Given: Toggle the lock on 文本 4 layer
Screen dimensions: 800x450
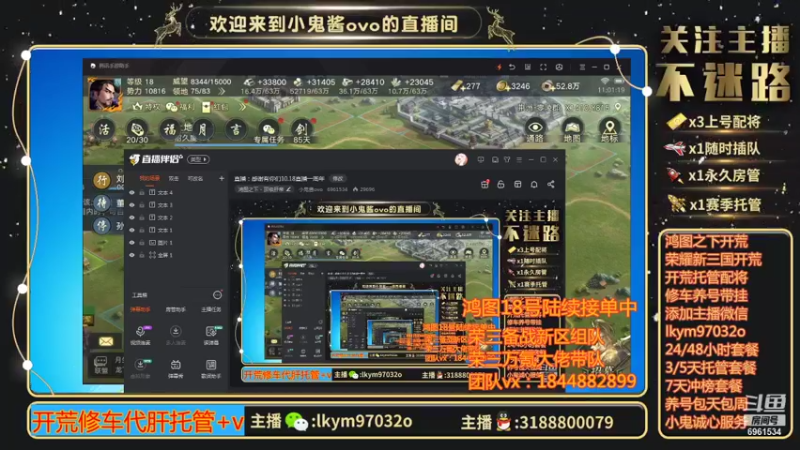Looking at the screenshot, I should 142,192.
